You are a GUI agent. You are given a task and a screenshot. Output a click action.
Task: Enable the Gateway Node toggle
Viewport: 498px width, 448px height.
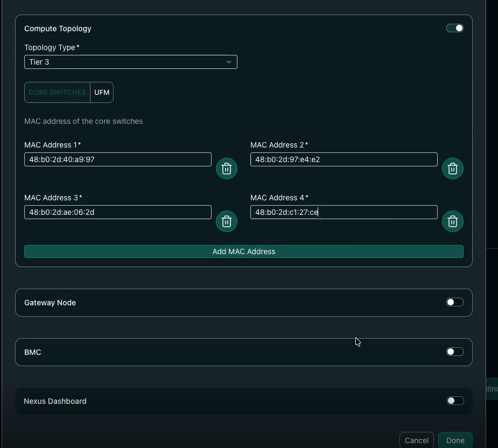454,302
